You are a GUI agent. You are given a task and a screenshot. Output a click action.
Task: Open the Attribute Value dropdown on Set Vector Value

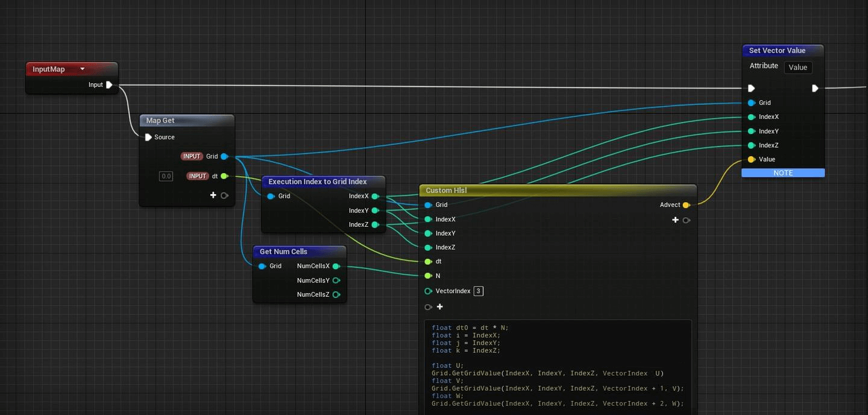click(798, 68)
